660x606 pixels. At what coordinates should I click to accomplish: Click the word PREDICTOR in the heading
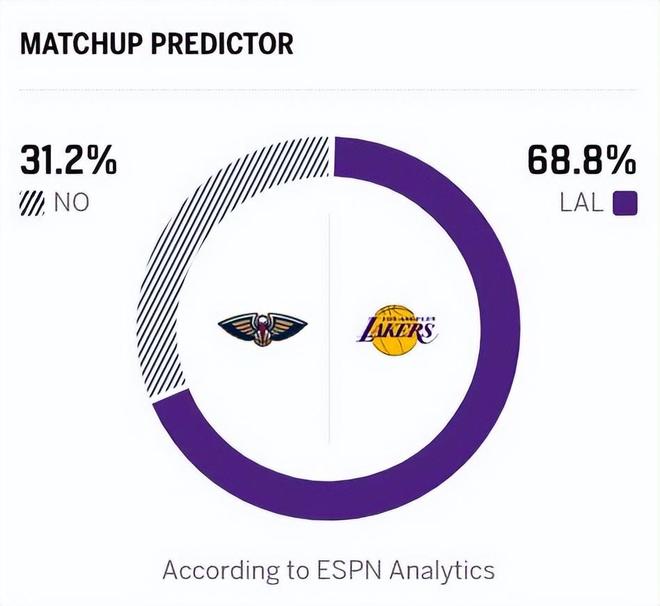225,45
